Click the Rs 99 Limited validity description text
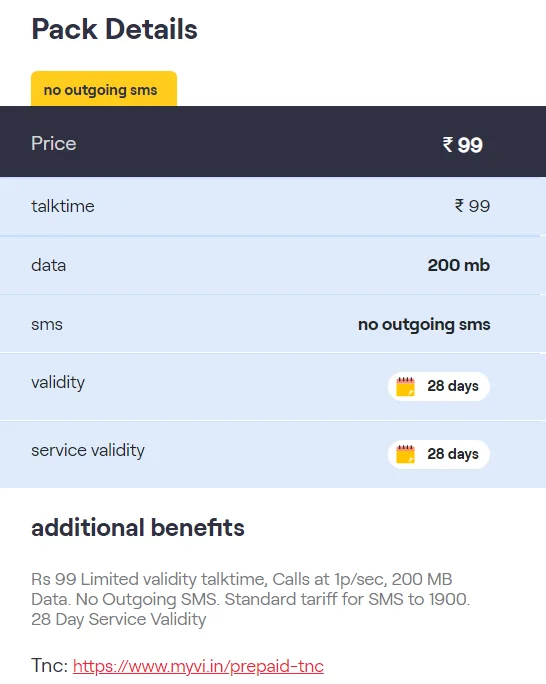 coord(250,599)
